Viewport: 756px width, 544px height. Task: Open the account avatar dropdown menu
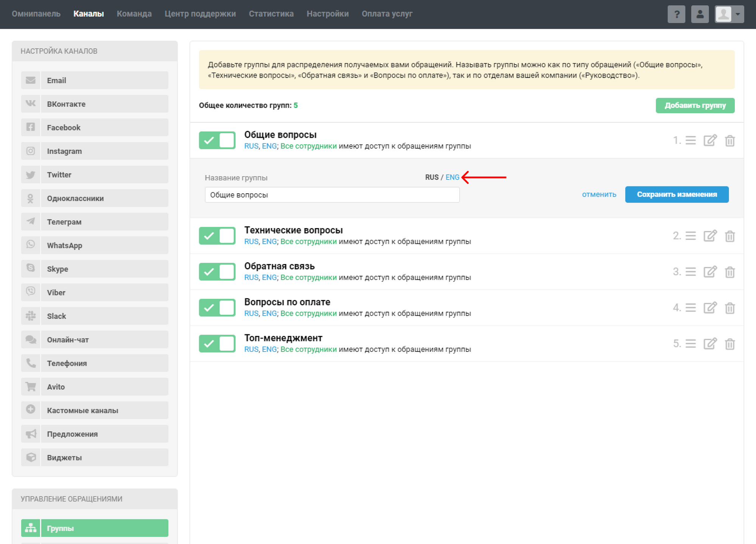tap(729, 14)
